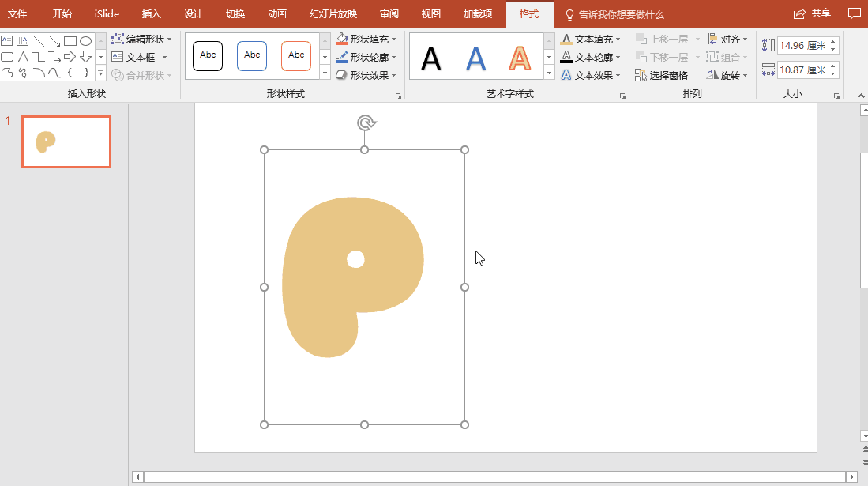Click horizontal scrollbar right arrow
The image size is (868, 486).
[x=852, y=477]
